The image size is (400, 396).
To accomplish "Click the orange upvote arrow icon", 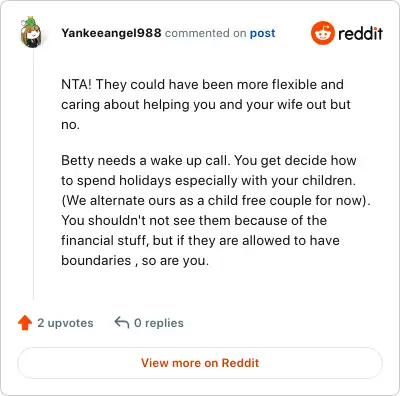I will pyautogui.click(x=25, y=323).
